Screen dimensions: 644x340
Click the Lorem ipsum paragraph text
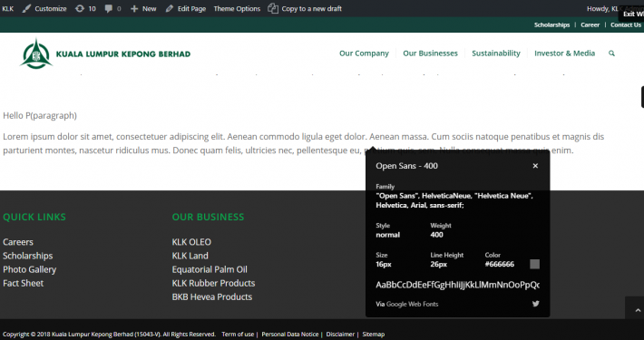(304, 143)
